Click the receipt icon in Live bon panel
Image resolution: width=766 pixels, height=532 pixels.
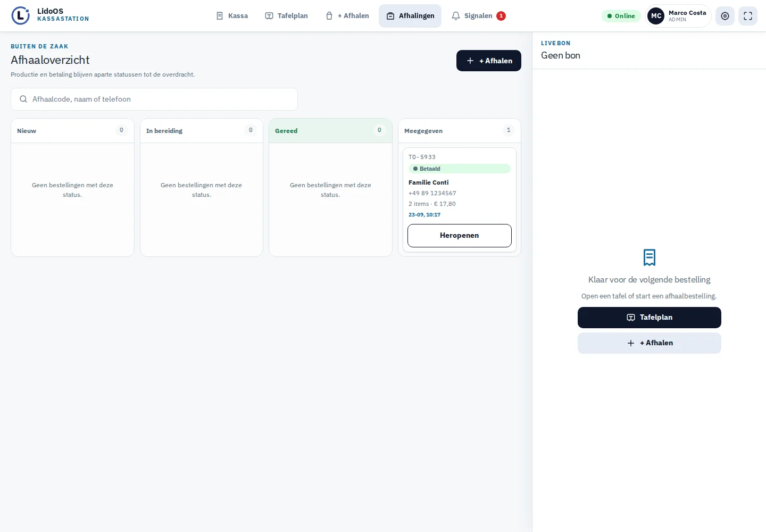point(650,257)
